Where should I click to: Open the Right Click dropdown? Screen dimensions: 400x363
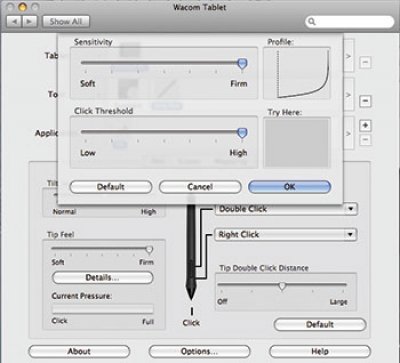click(285, 235)
